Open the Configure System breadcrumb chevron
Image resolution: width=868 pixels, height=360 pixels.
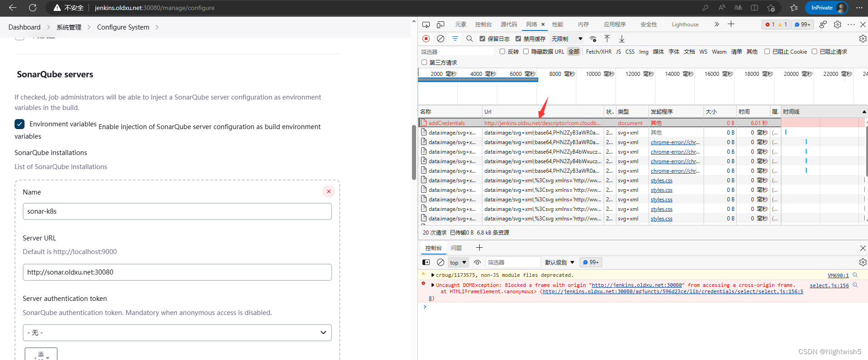coord(157,27)
